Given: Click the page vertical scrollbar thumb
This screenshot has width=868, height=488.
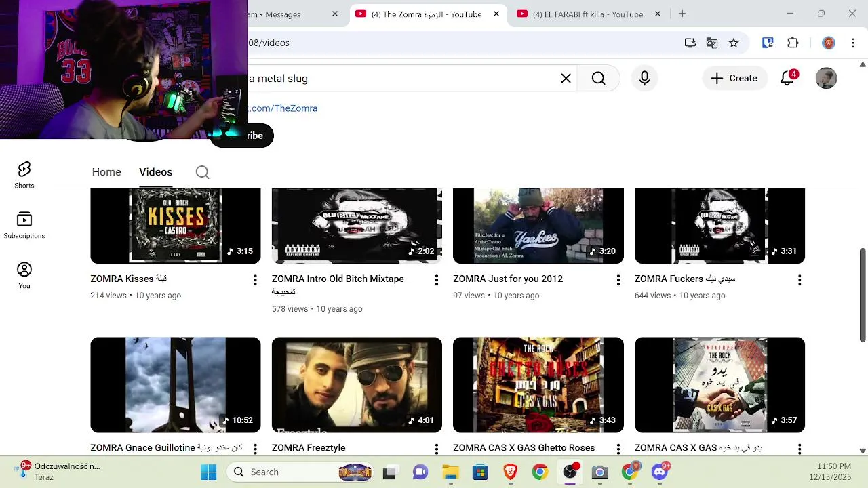Looking at the screenshot, I should tap(863, 295).
